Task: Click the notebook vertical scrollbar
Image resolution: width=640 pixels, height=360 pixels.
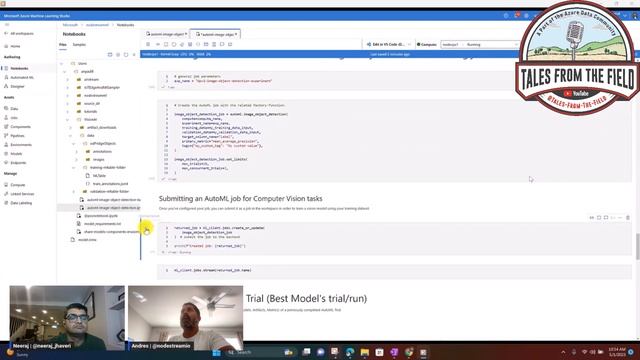Action: coord(638,246)
